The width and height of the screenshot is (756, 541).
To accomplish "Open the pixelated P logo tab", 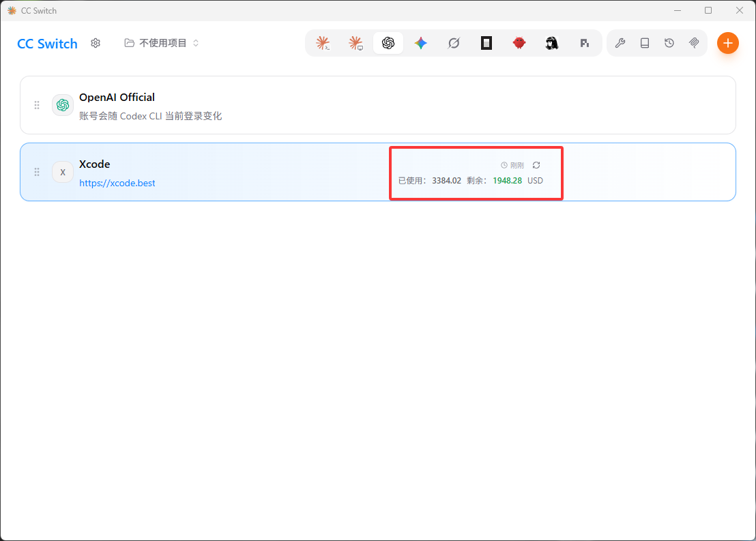I will pyautogui.click(x=584, y=44).
